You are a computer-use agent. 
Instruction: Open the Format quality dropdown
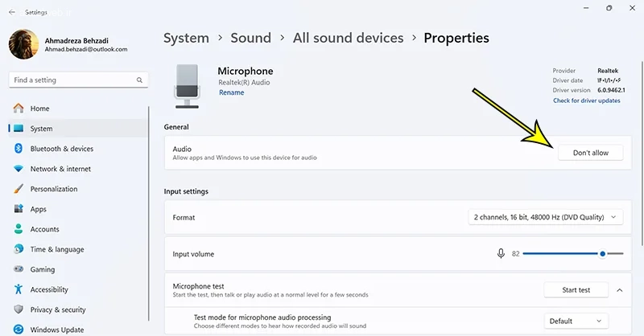pyautogui.click(x=546, y=217)
